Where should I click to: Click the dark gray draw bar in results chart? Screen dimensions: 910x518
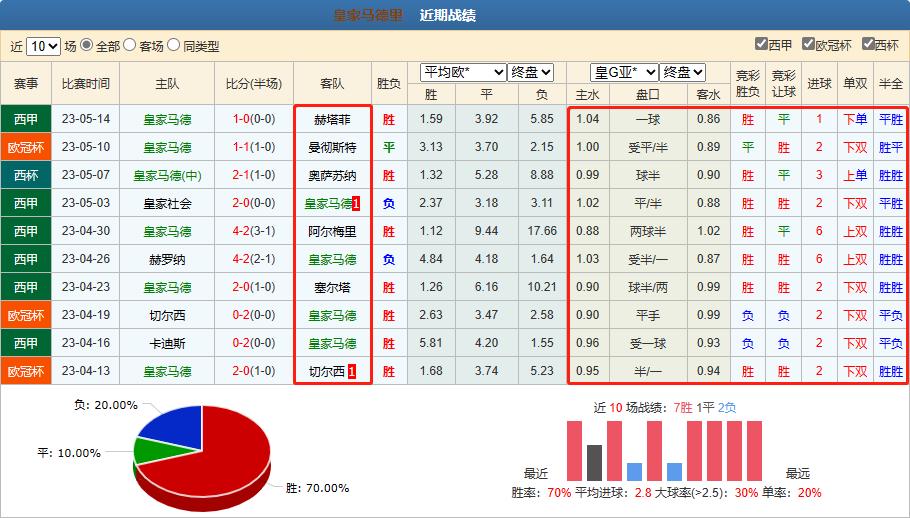(x=594, y=463)
